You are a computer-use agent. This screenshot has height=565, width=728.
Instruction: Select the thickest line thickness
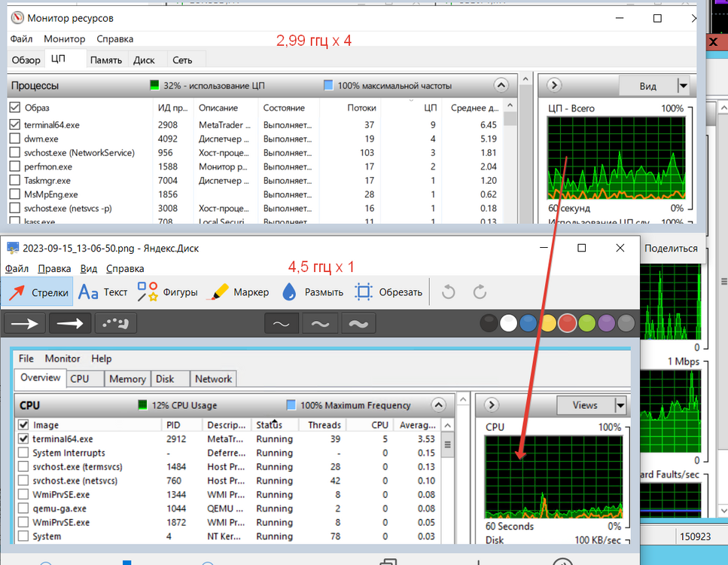point(358,324)
